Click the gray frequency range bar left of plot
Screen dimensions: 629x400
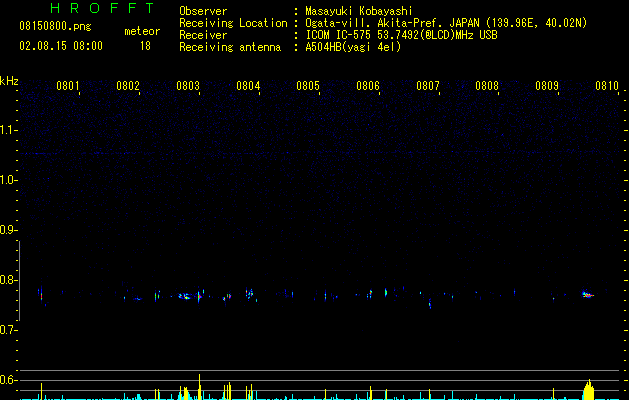19,280
